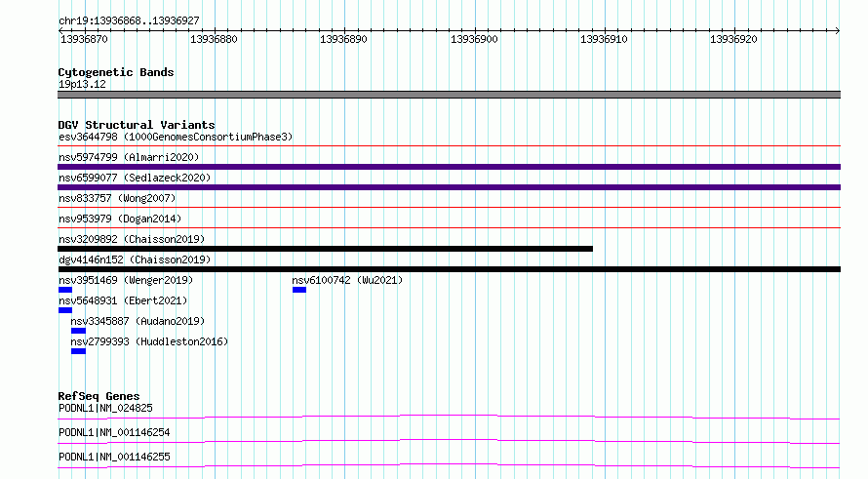Click ruler position 13936920
Screen dimensions: 868x479
(734, 39)
